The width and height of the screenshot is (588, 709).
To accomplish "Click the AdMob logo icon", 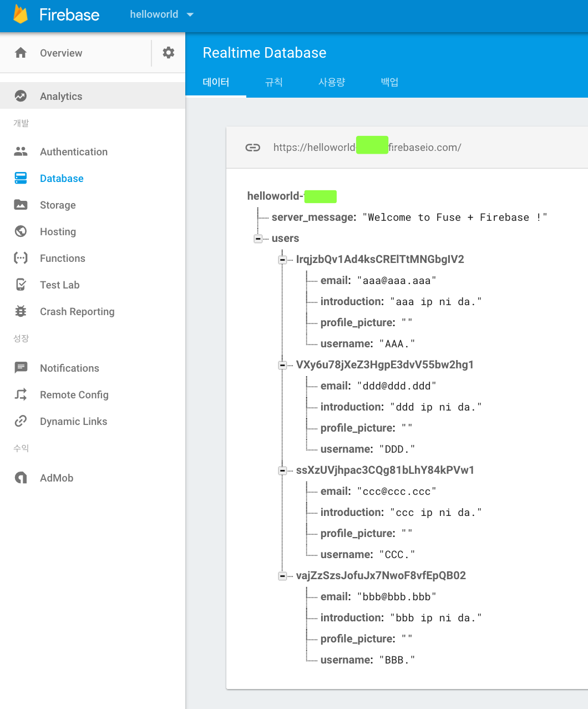I will pos(21,478).
